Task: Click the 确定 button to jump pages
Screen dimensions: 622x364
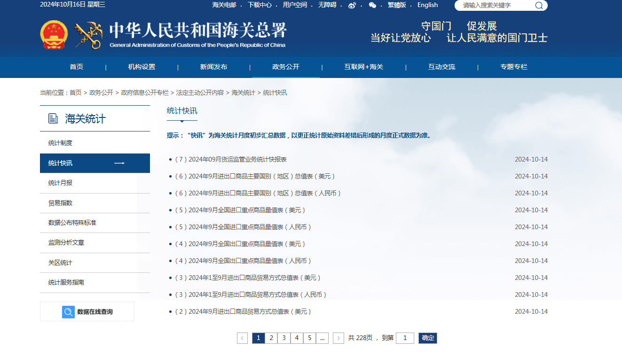Action: click(427, 338)
